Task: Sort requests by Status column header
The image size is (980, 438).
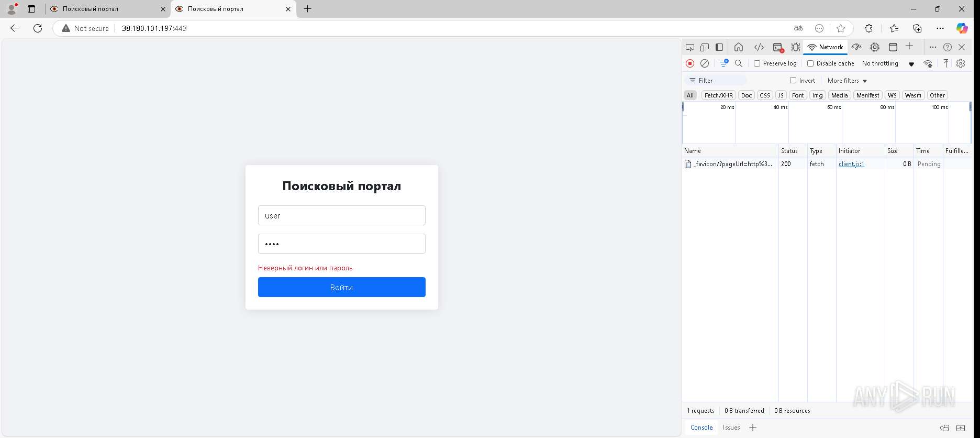Action: pyautogui.click(x=793, y=151)
